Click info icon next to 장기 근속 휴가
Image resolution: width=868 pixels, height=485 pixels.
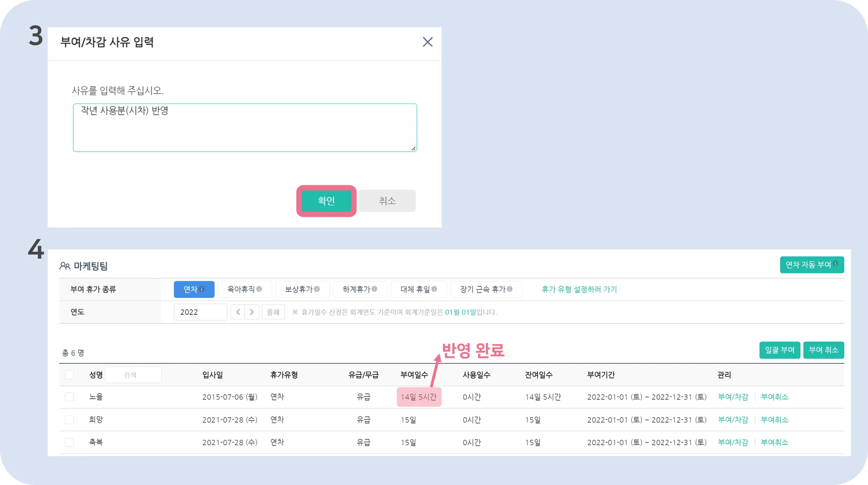[x=510, y=289]
